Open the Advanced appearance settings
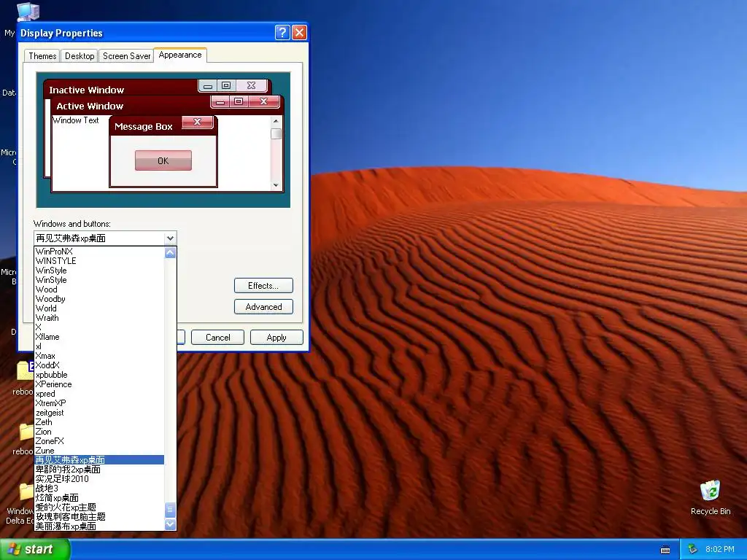The width and height of the screenshot is (747, 560). tap(263, 307)
